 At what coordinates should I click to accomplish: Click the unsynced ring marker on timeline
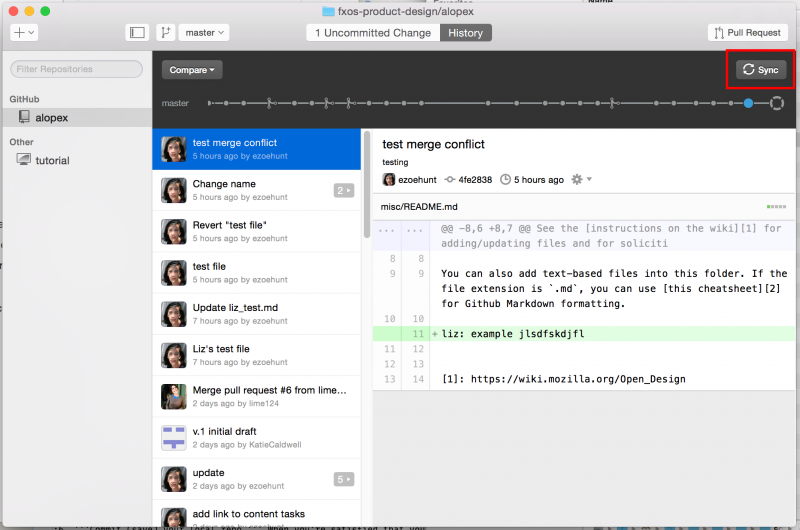[777, 103]
